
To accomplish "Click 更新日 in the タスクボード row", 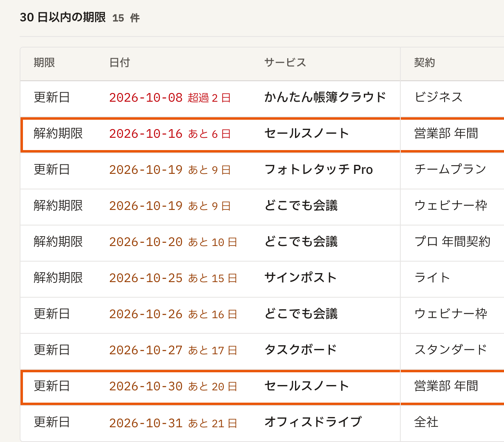I will (52, 350).
